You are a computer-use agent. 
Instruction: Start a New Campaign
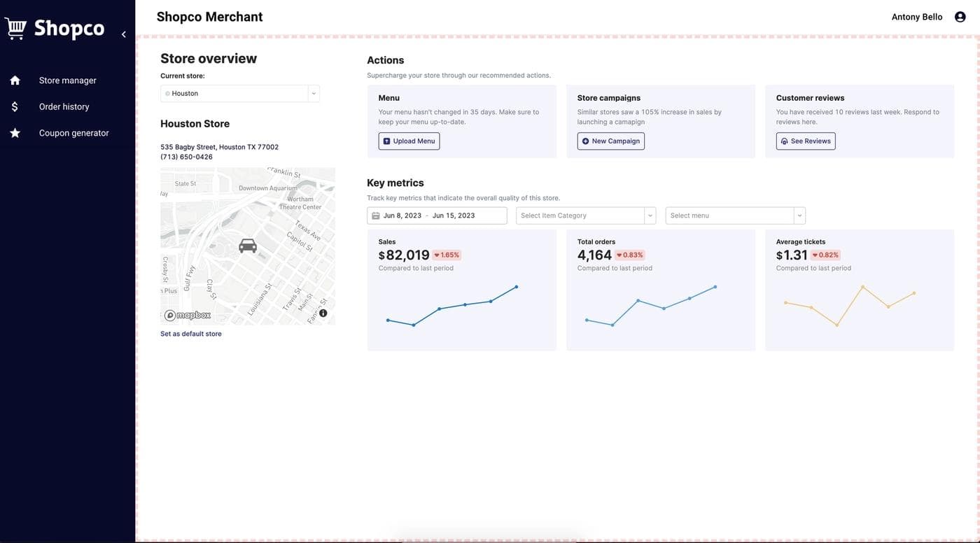610,140
